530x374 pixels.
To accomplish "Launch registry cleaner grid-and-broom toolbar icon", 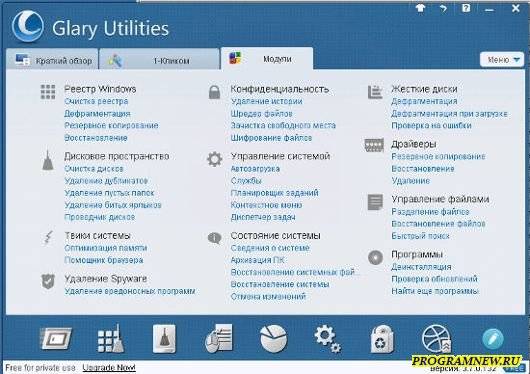I will 110,338.
